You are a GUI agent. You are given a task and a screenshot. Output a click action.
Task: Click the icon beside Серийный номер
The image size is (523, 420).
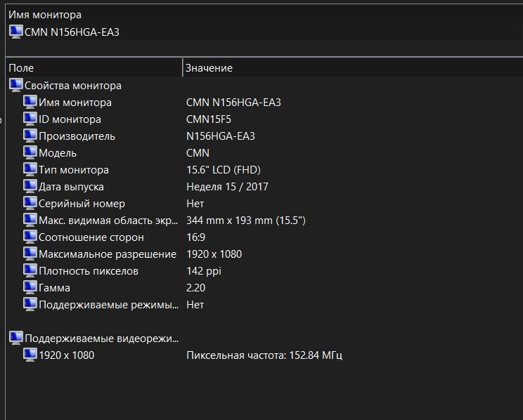(x=30, y=203)
